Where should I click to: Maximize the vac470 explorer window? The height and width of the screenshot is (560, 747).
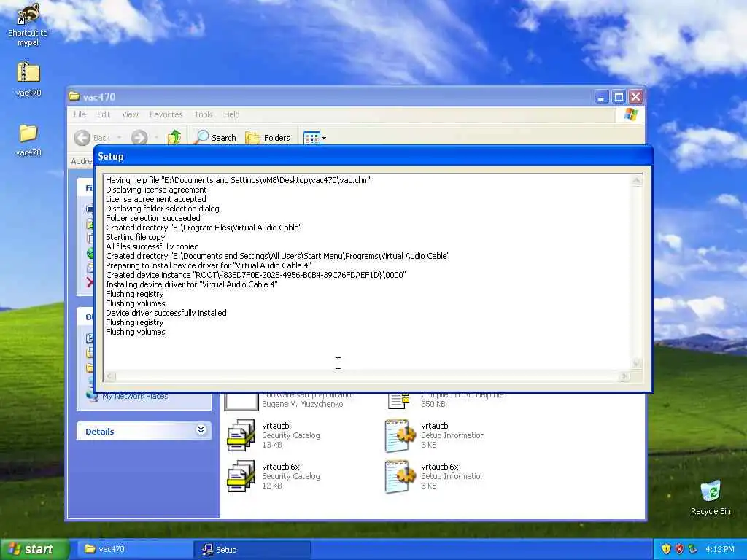tap(619, 97)
